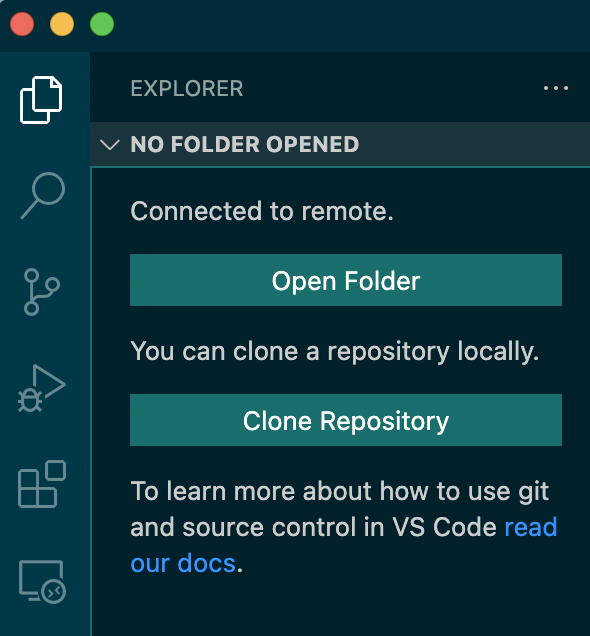Click the 'Connected to remote.' text

pos(262,211)
